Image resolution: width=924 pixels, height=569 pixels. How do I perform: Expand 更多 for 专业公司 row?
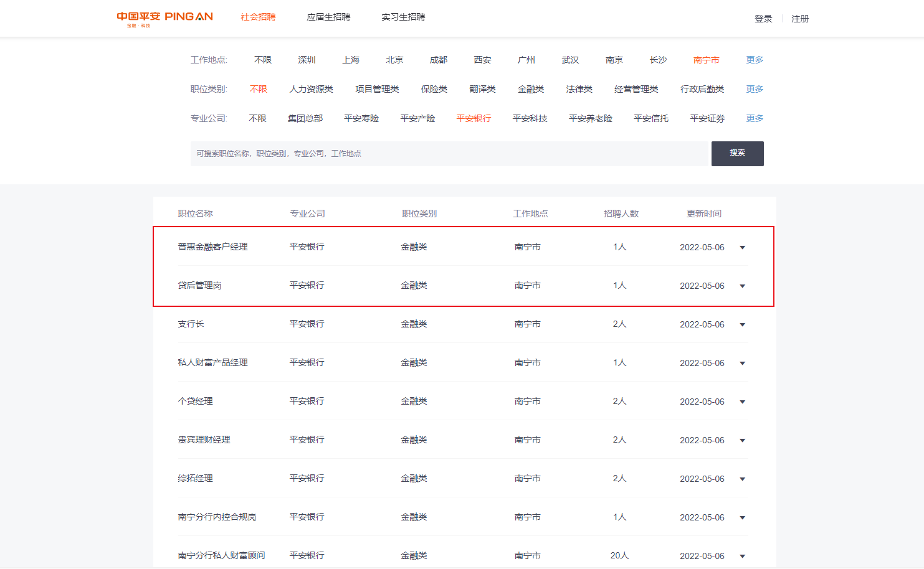click(755, 118)
